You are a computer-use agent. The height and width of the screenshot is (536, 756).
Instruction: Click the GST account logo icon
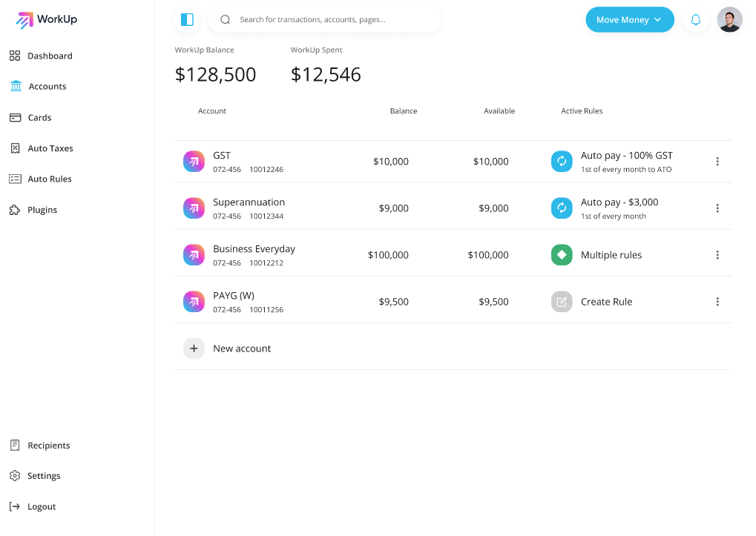194,162
